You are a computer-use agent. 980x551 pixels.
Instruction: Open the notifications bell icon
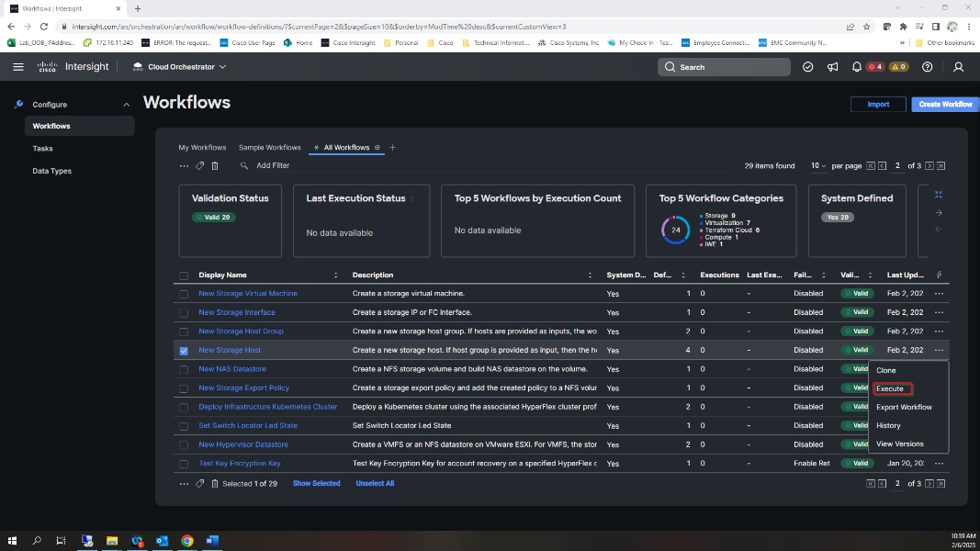tap(857, 67)
